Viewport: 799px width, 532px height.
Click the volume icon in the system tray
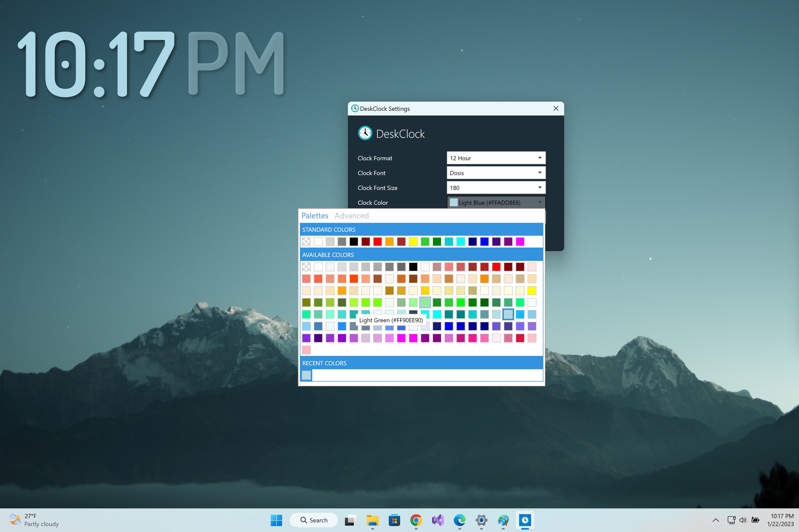743,520
